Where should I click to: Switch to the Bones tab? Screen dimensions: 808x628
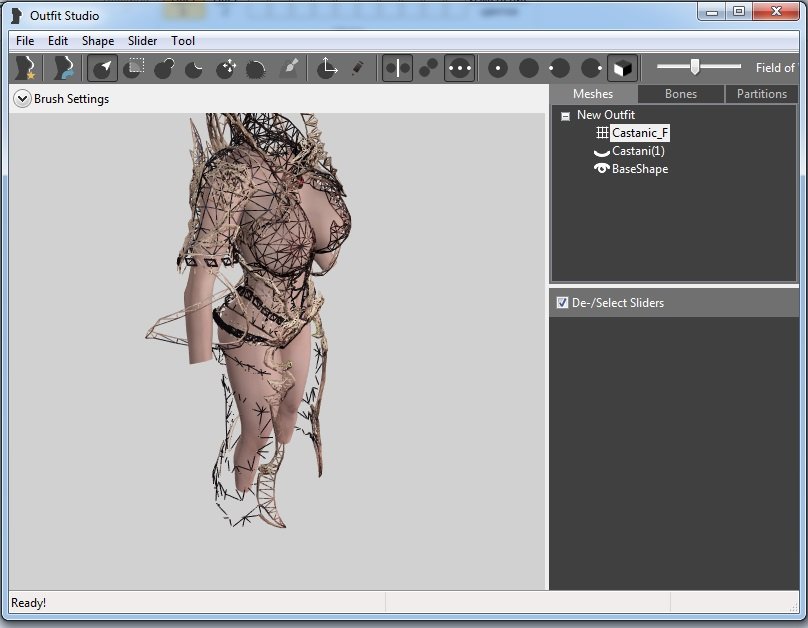point(681,94)
